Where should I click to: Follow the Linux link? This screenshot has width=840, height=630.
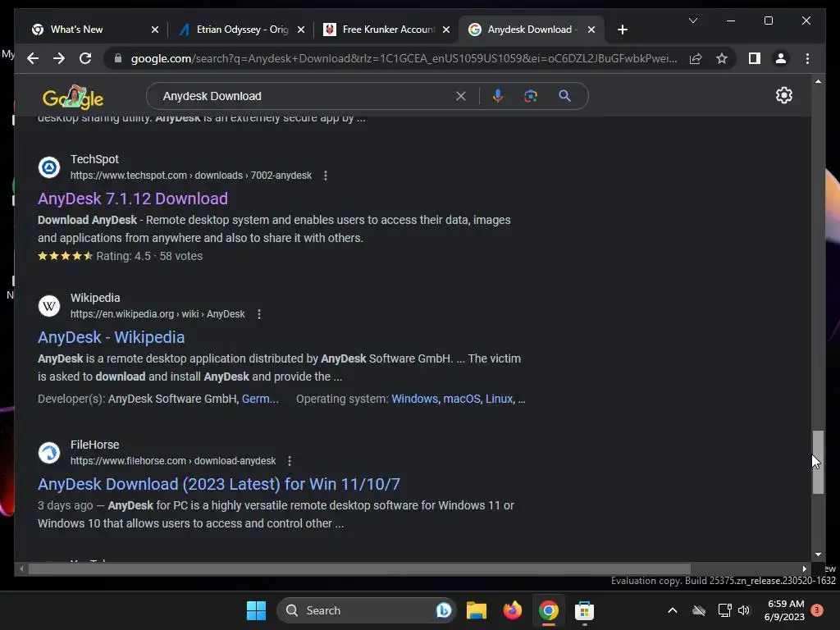click(x=500, y=399)
